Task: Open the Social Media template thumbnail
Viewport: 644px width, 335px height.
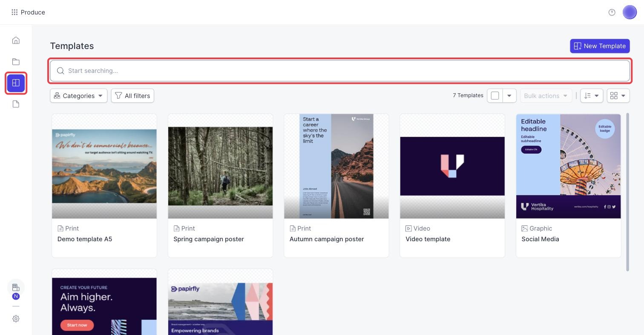Action: pyautogui.click(x=569, y=166)
